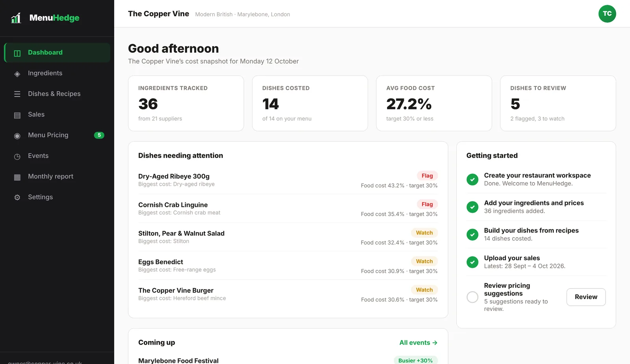Click the Flag tag on Dry-Aged Ribeye 300g
The width and height of the screenshot is (630, 364).
[x=427, y=176]
